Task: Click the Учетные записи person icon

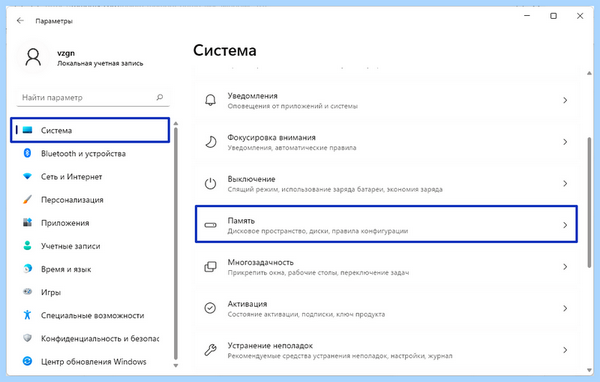Action: (x=27, y=245)
